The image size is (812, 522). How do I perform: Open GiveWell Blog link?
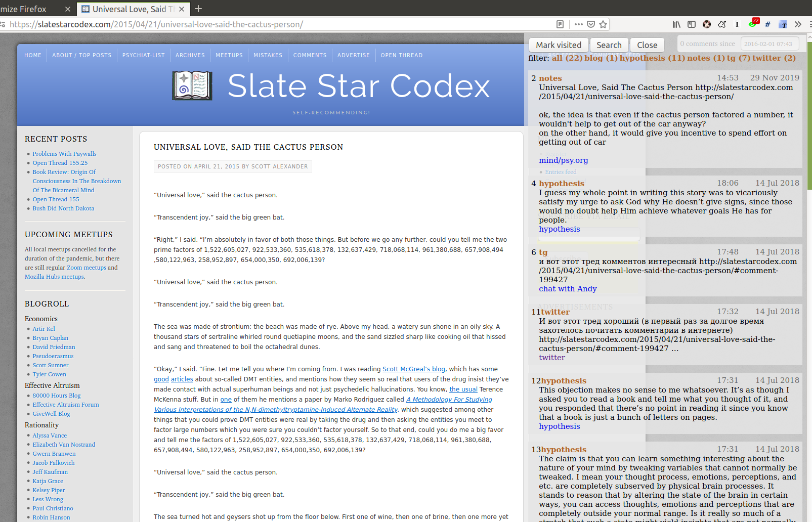pos(52,414)
